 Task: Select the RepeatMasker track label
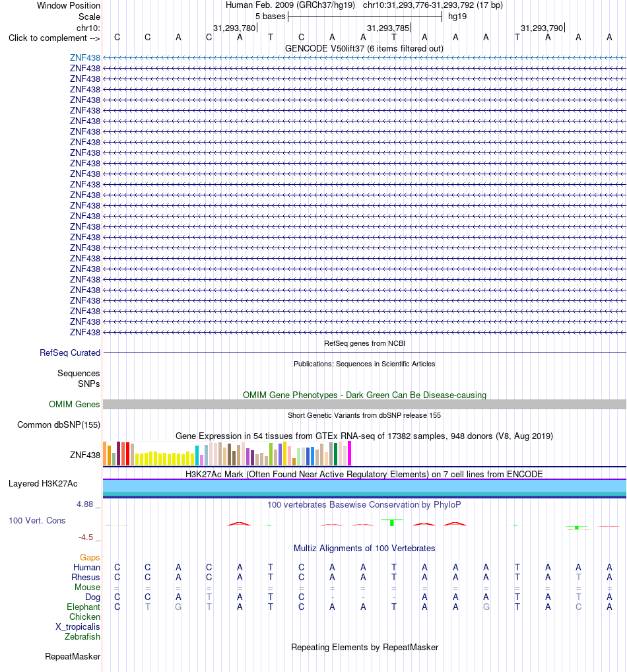pos(73,657)
